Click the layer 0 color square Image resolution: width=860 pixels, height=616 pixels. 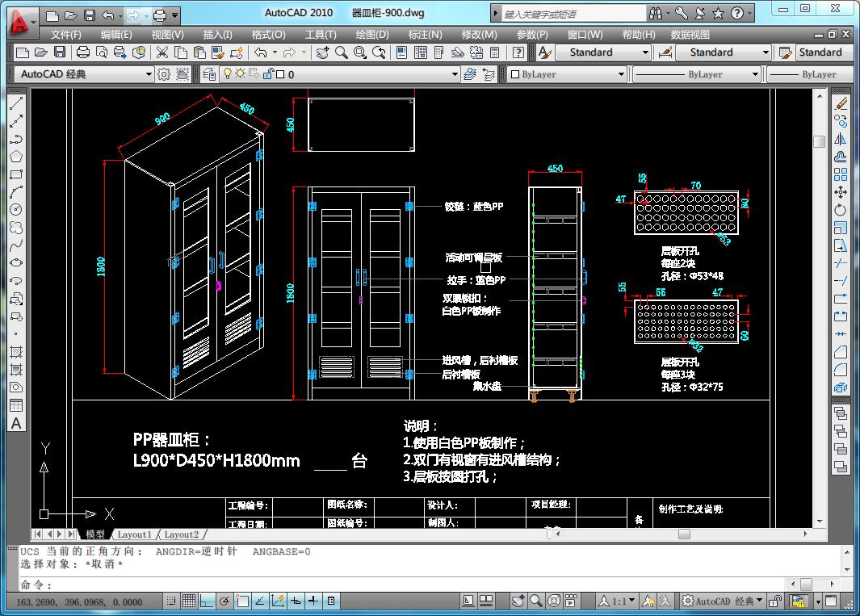pyautogui.click(x=280, y=74)
